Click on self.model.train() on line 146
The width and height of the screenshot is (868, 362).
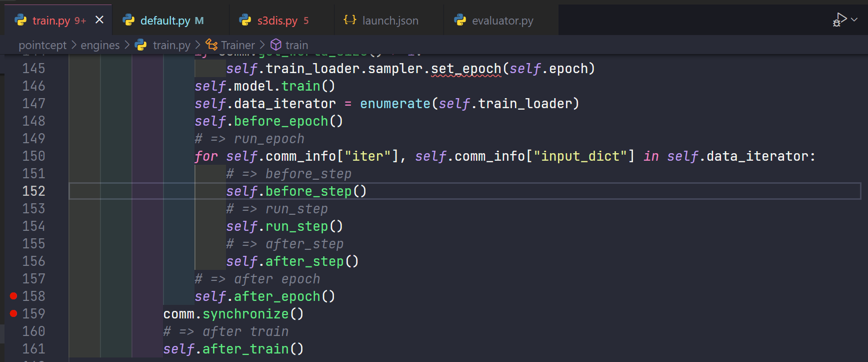265,86
